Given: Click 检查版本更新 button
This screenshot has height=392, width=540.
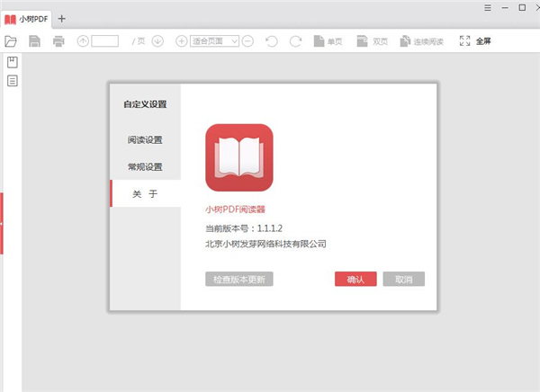Looking at the screenshot, I should 239,279.
